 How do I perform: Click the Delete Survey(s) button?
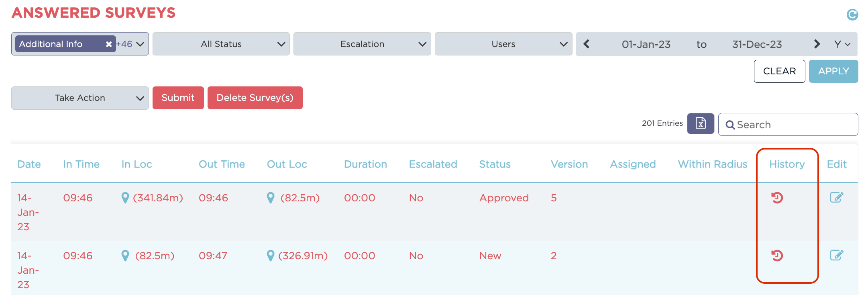point(255,98)
